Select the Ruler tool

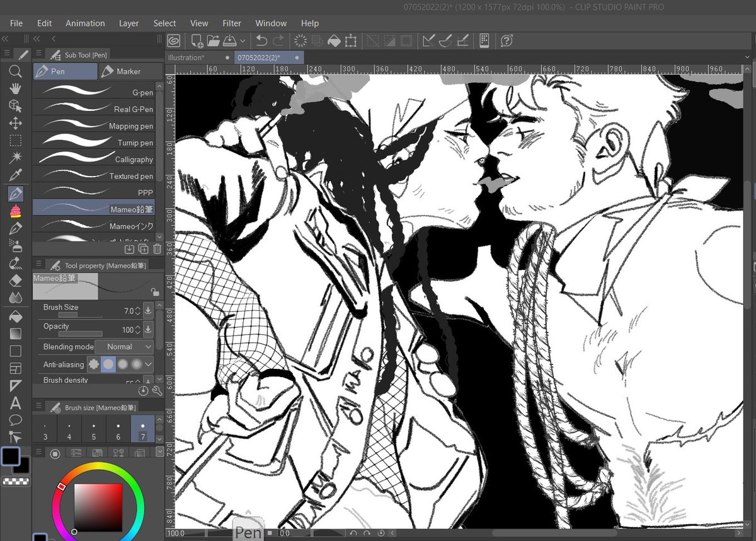[x=16, y=386]
